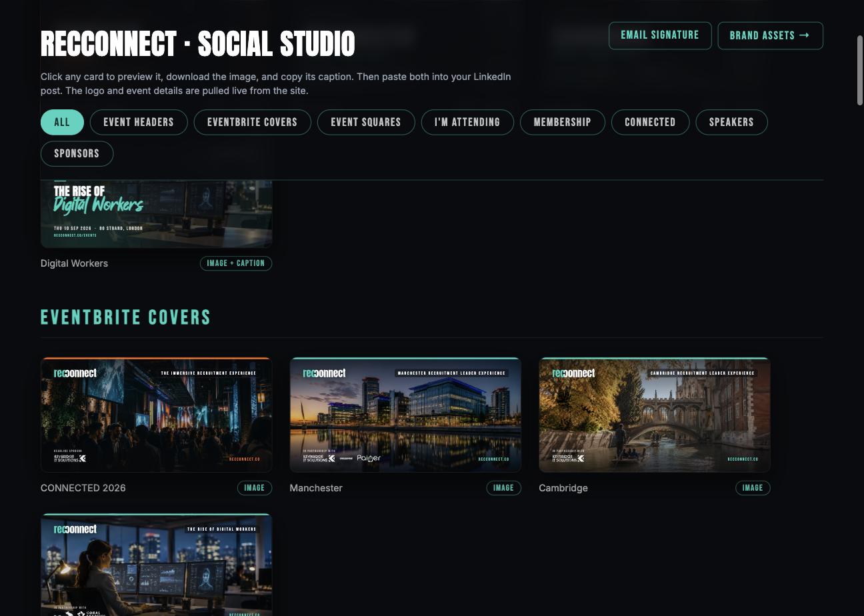Filter by Event Squares
Image resolution: width=864 pixels, height=616 pixels.
coord(366,122)
